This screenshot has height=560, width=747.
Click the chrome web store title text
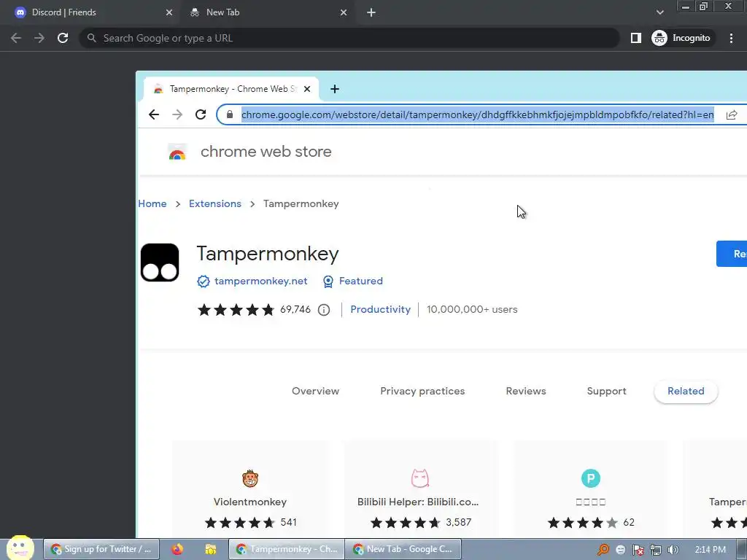[x=266, y=152]
